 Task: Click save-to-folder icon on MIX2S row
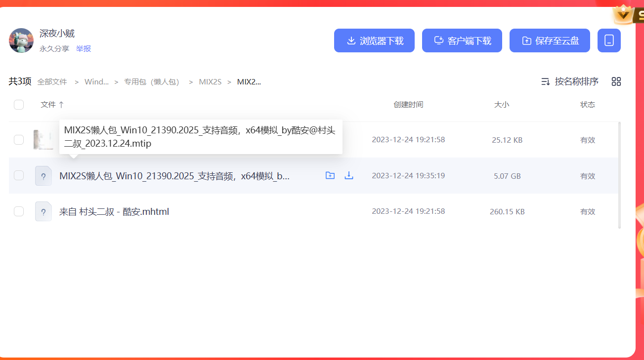(330, 175)
